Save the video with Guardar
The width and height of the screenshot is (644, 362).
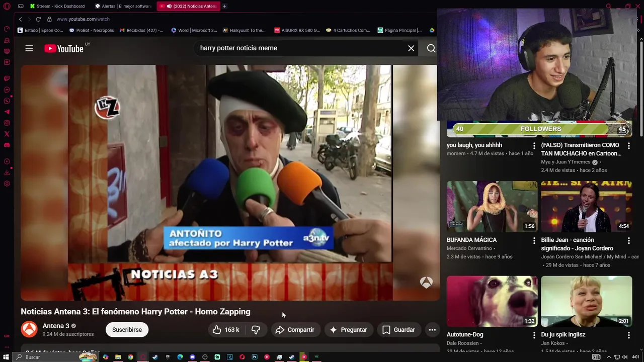pos(398,330)
